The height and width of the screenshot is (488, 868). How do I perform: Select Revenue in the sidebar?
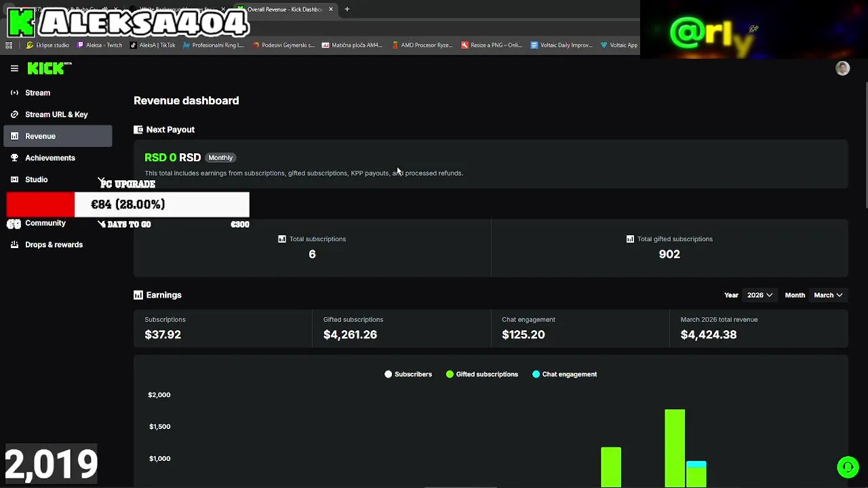click(58, 136)
